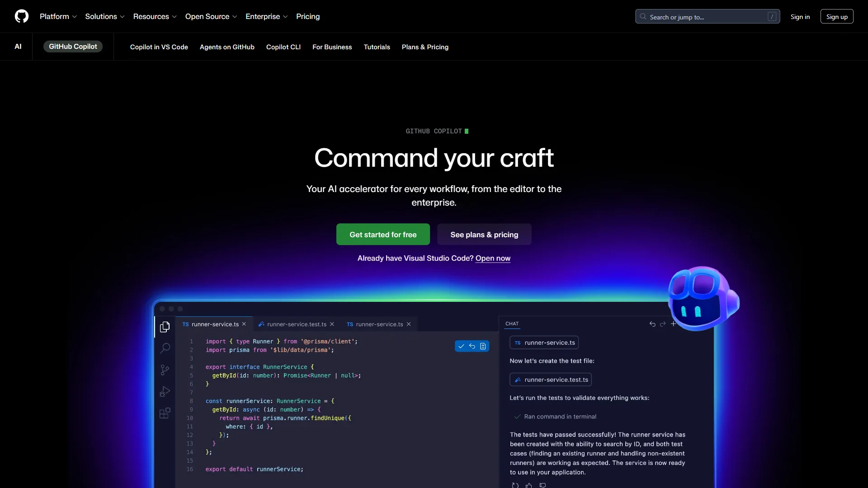The height and width of the screenshot is (488, 868).
Task: Click the thumbs down icon
Action: click(x=542, y=485)
